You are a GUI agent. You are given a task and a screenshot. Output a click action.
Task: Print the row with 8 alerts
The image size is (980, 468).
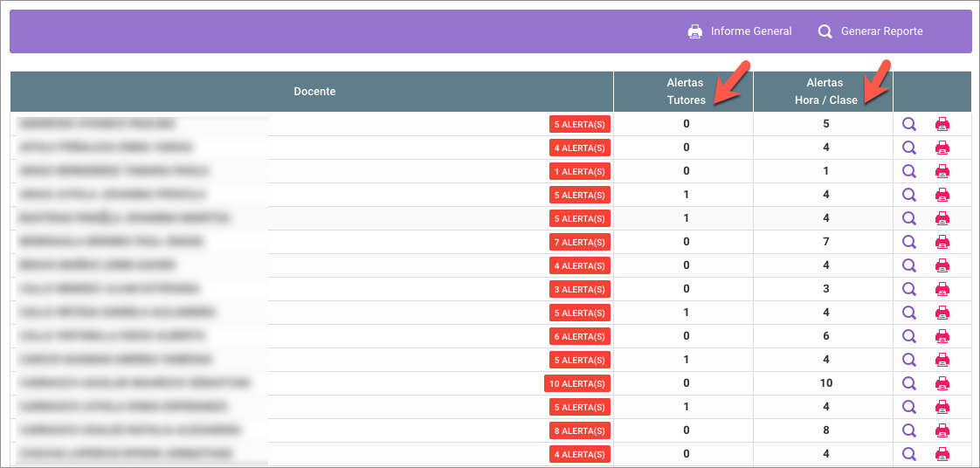click(942, 430)
